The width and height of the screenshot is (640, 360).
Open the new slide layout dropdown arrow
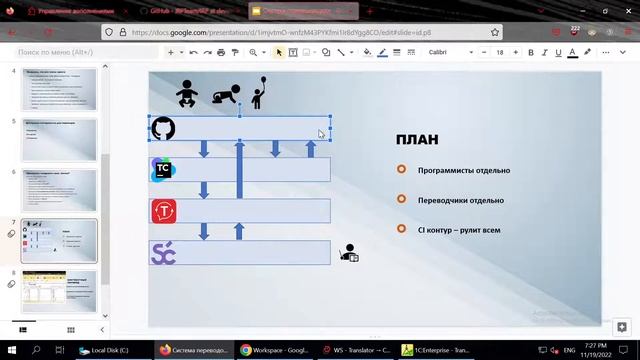click(181, 52)
